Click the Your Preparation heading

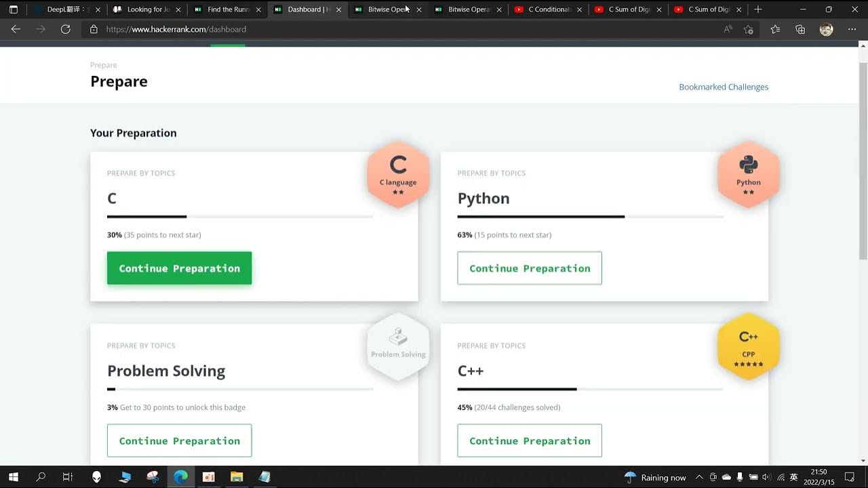pos(134,133)
